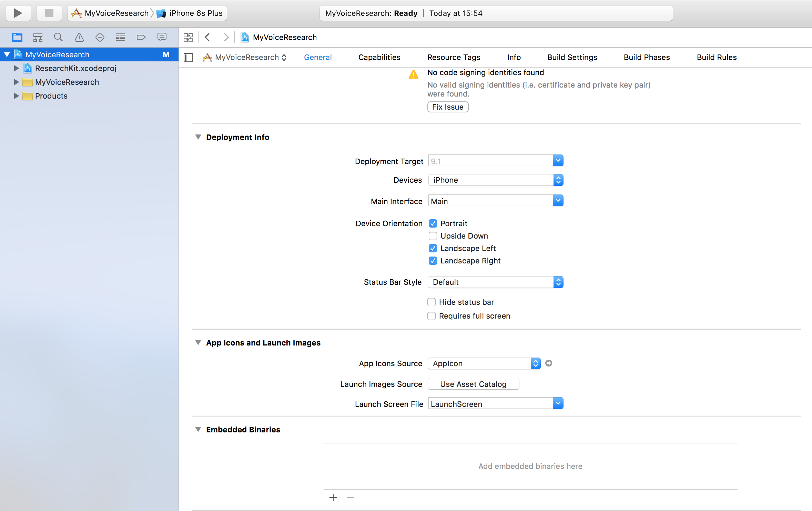The height and width of the screenshot is (511, 812).
Task: Toggle Landscape Left checkbox
Action: click(x=433, y=248)
